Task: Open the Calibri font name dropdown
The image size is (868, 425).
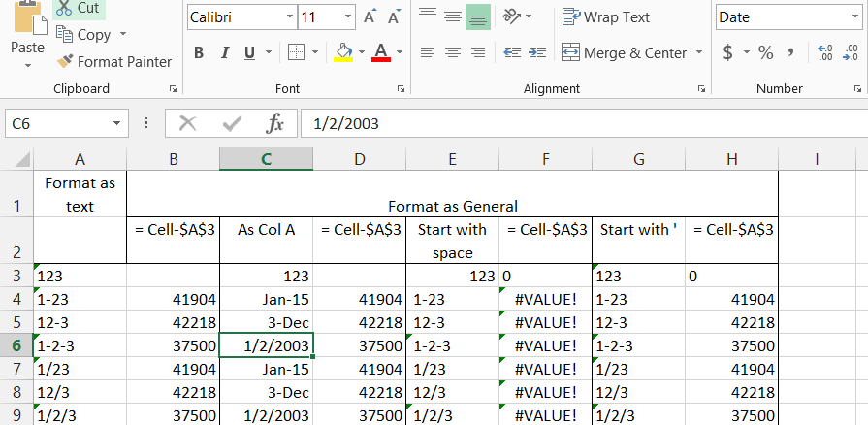Action: coord(290,17)
